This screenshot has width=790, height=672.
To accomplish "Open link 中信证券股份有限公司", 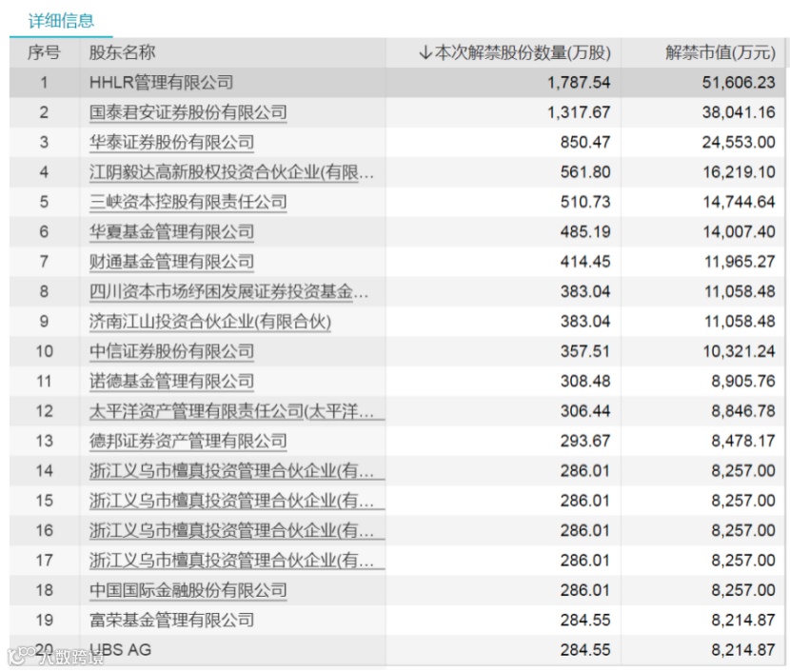I will pyautogui.click(x=171, y=351).
